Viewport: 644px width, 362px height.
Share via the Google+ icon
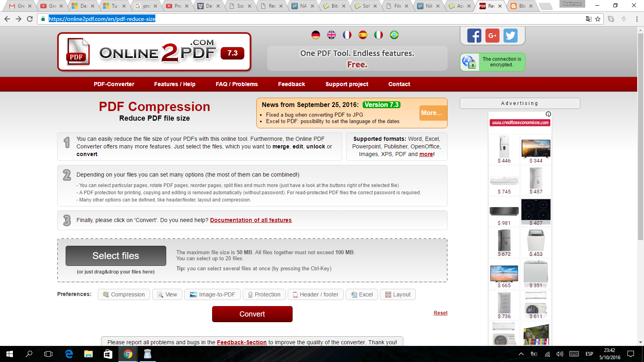point(492,36)
